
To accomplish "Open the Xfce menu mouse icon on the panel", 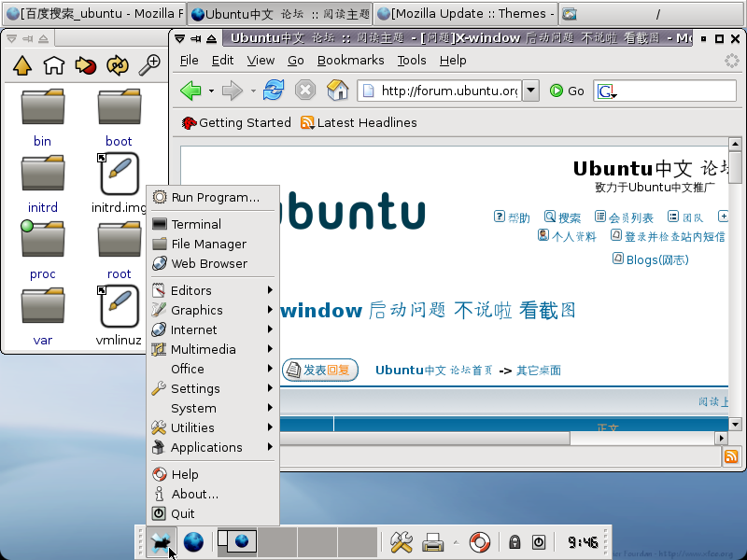I will pyautogui.click(x=161, y=542).
